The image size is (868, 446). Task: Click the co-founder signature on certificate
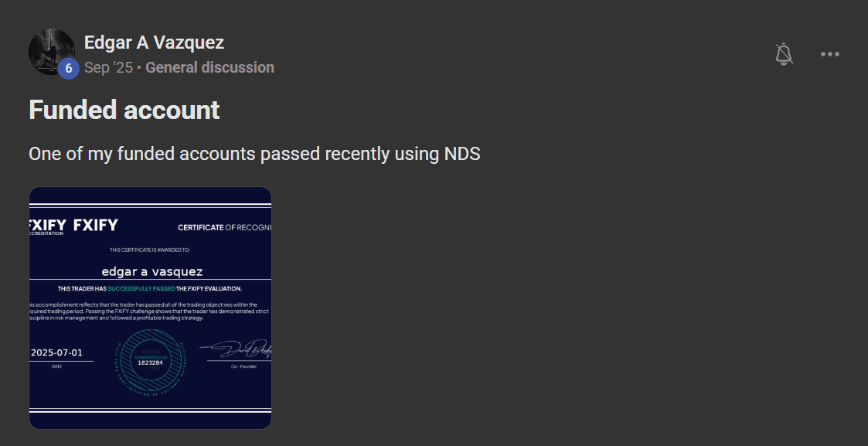(240, 352)
